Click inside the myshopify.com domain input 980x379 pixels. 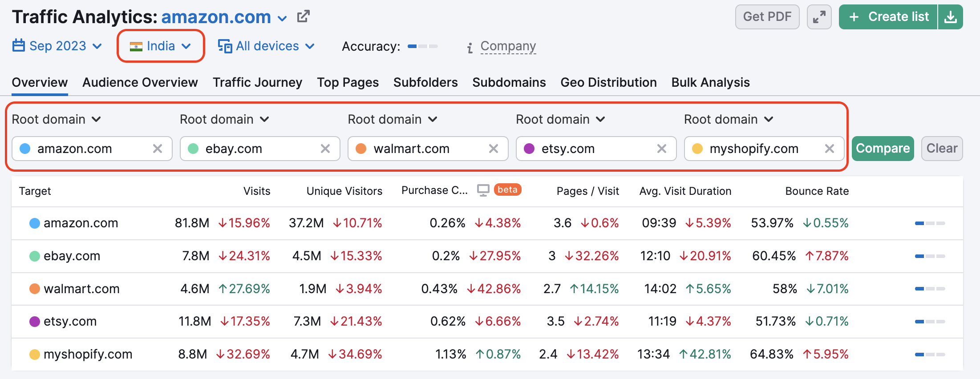(x=764, y=149)
